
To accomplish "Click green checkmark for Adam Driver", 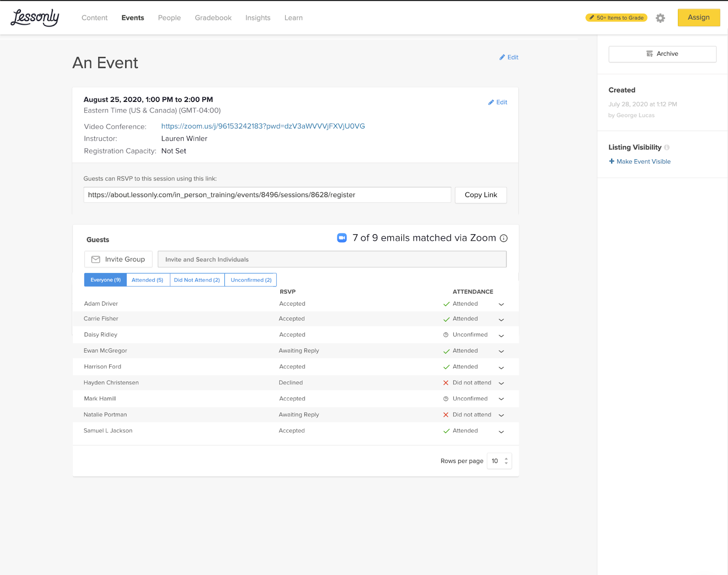I will [x=446, y=304].
